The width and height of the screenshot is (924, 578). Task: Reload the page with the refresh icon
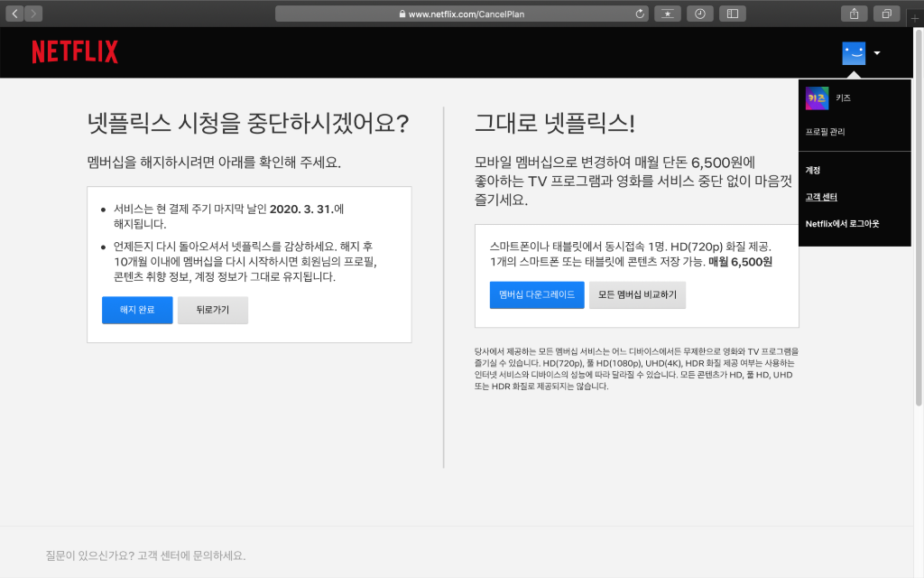point(640,14)
